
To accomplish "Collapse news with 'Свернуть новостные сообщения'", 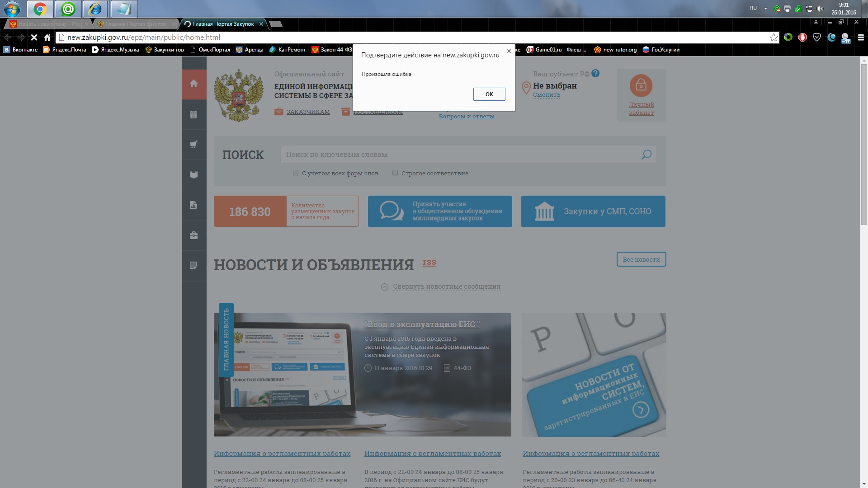I will (x=446, y=286).
